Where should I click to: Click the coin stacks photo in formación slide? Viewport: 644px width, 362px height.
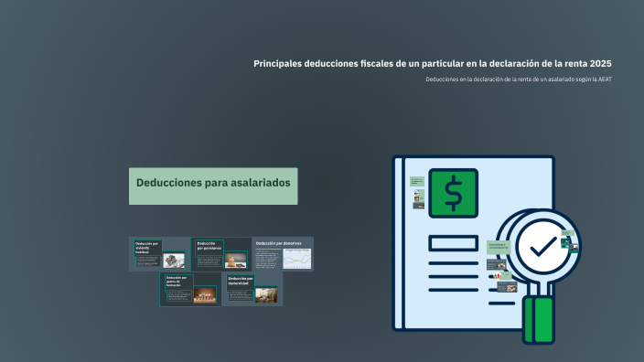point(205,294)
